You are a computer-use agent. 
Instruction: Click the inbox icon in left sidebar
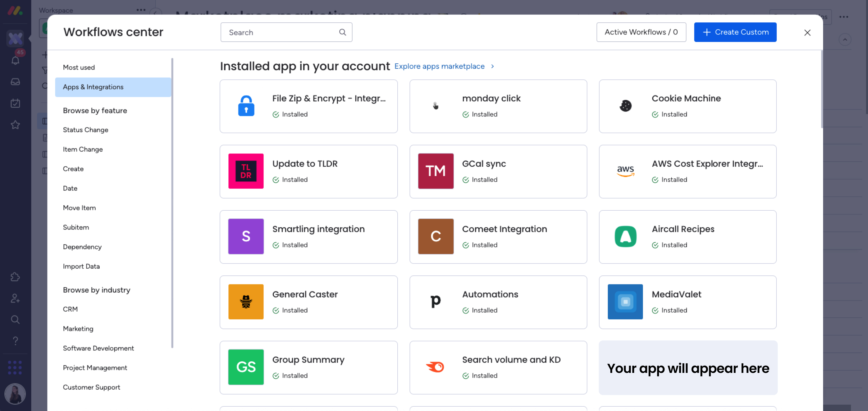[x=15, y=82]
